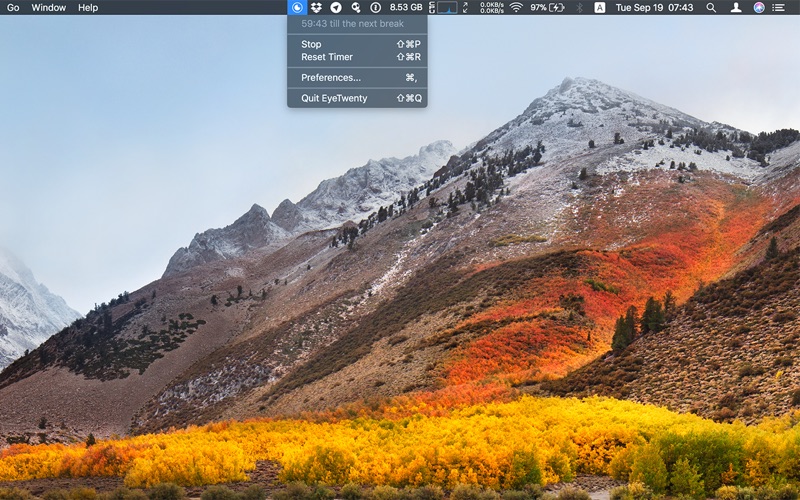
Task: Open the Window menu
Action: click(x=48, y=7)
